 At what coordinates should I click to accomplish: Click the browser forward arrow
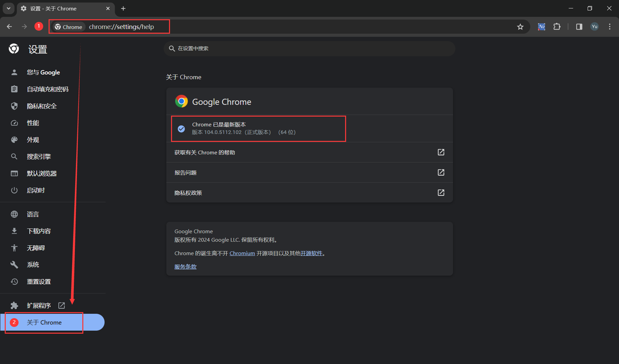coord(24,27)
